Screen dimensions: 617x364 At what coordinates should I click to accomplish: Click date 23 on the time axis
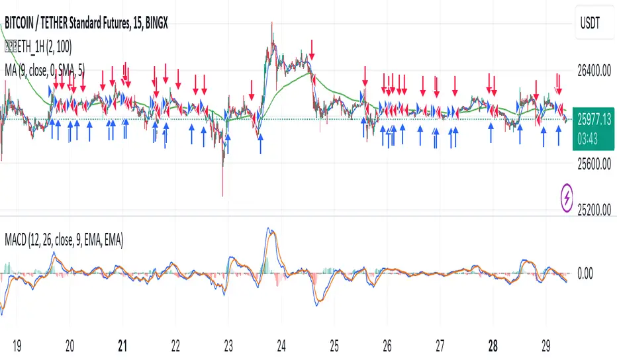coord(228,346)
